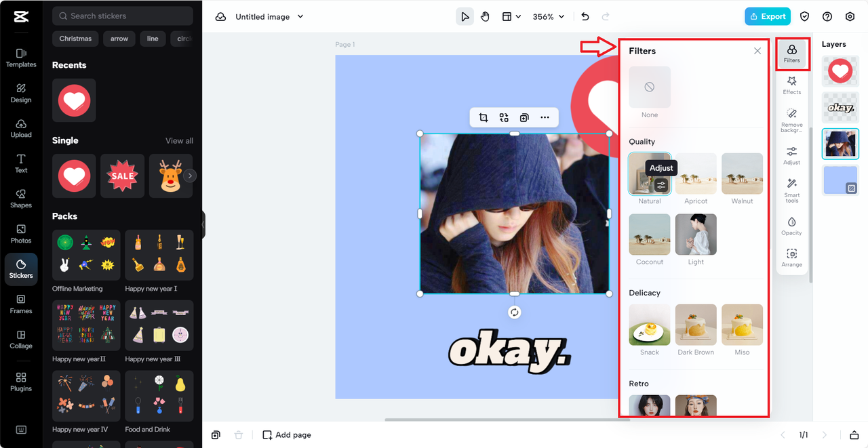
Task: Filter stickers by arrow tag
Action: click(119, 39)
